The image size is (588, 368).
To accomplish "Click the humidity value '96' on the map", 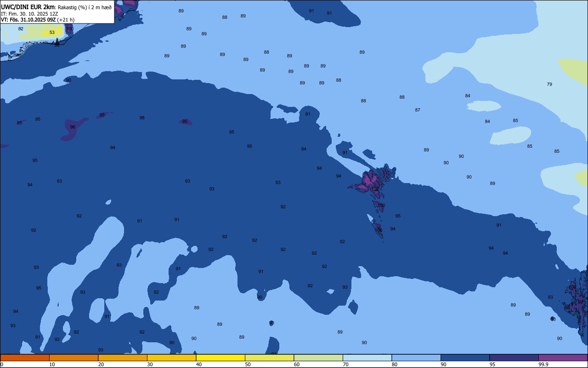I will (x=73, y=127).
